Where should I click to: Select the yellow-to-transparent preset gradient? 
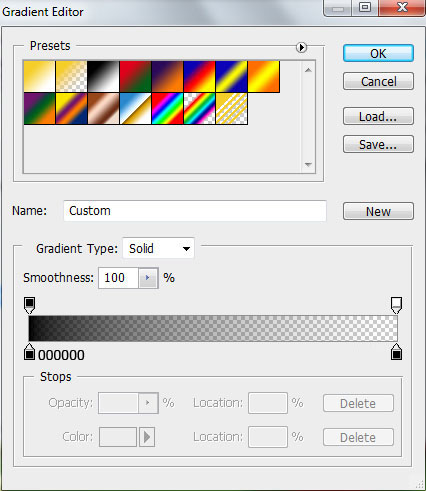71,76
